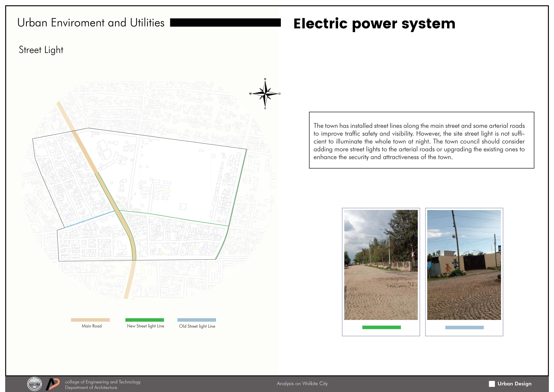Screen dimensions: 554x392
Task: Select the cobblestone road with trees photo
Action: point(381,265)
